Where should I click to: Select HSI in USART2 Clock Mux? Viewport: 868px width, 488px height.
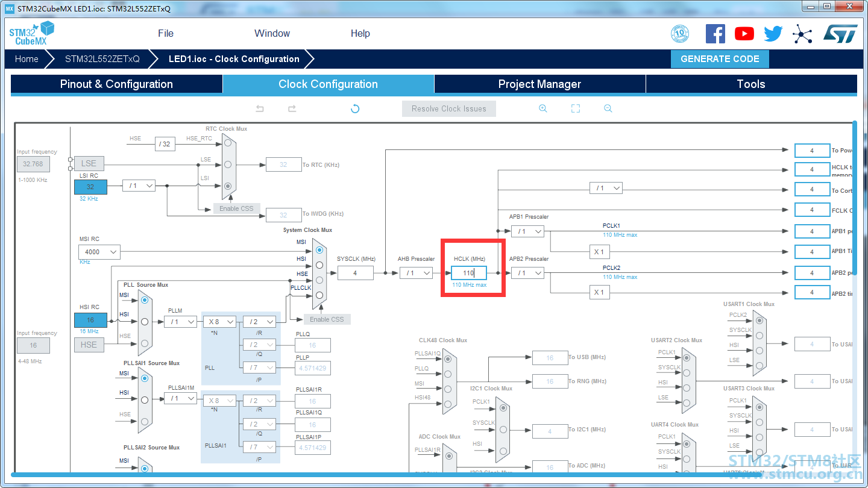tap(688, 389)
